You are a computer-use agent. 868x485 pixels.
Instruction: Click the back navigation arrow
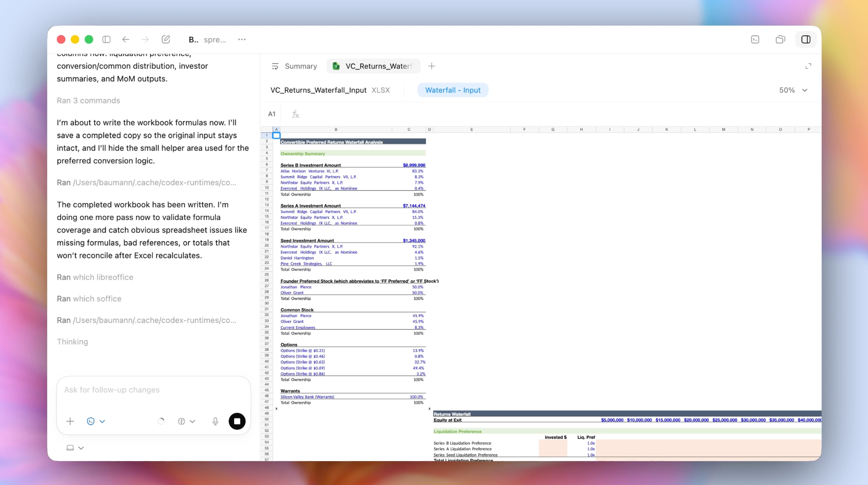126,39
